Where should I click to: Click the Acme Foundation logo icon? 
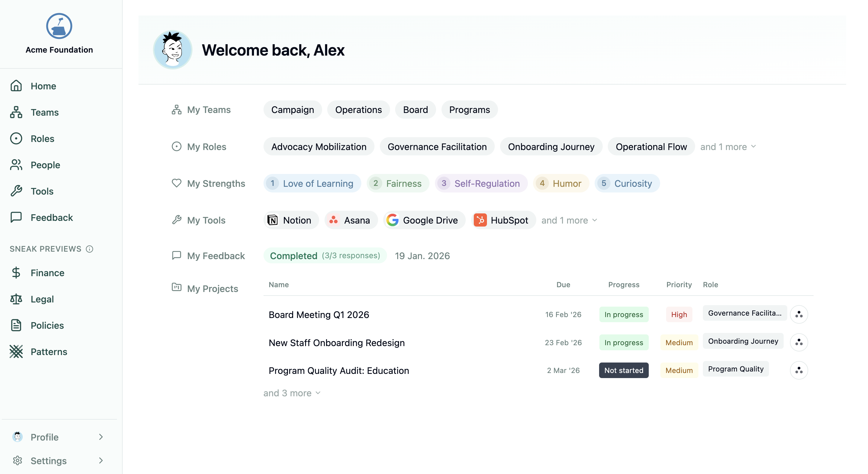[59, 26]
